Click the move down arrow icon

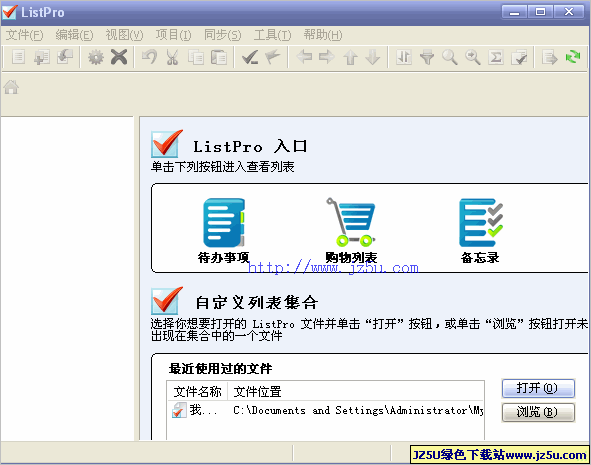tap(373, 57)
